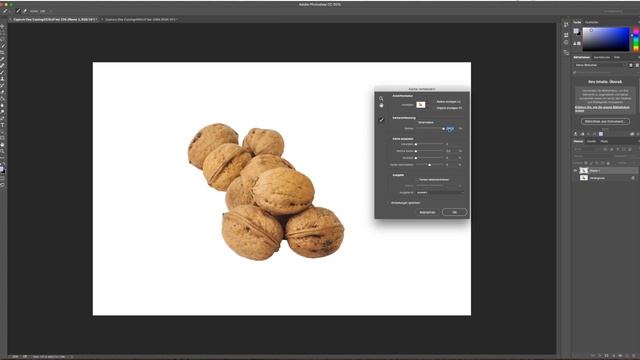
Task: Click the Hintergrund layer thumbnail
Action: [x=584, y=178]
